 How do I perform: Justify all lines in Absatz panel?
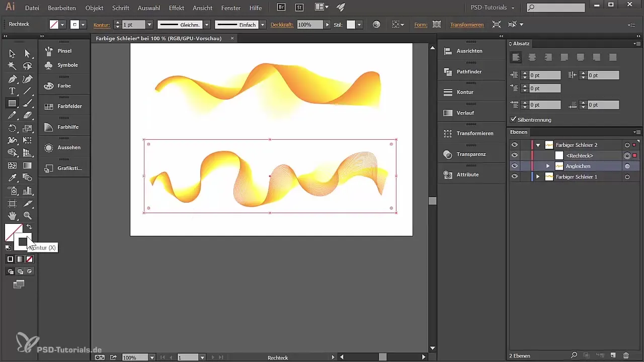tap(613, 57)
